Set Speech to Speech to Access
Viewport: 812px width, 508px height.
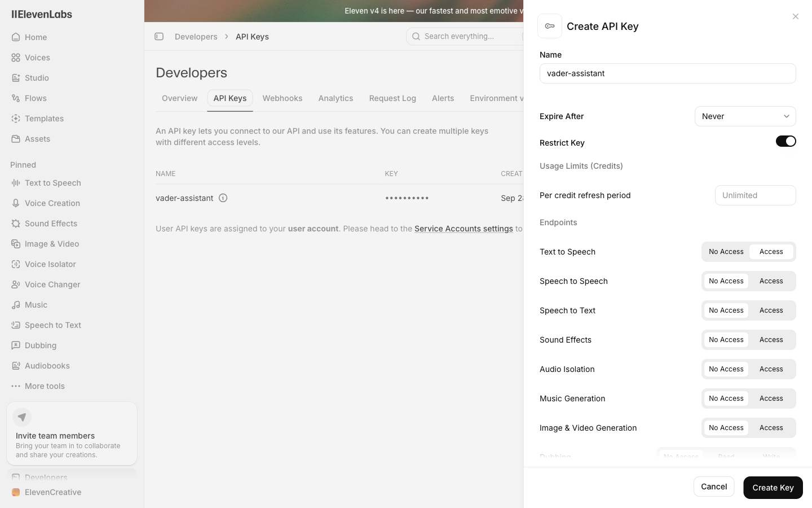click(771, 281)
